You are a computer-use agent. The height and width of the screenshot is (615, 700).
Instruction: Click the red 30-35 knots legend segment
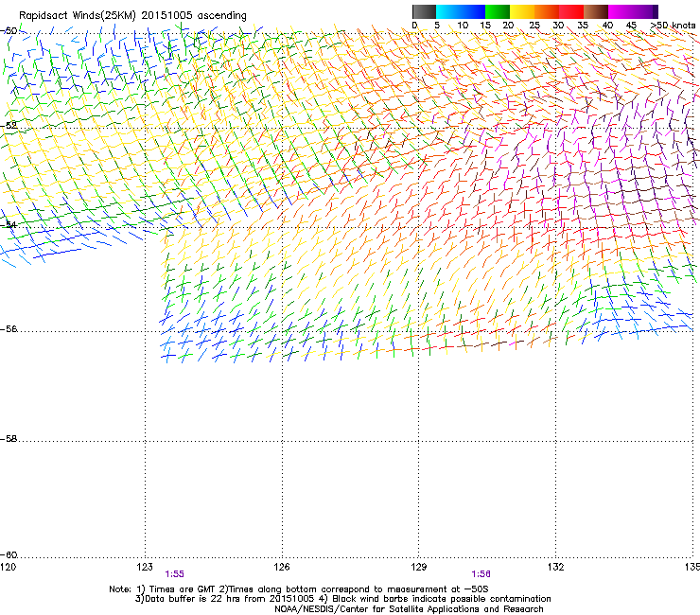tap(571, 11)
